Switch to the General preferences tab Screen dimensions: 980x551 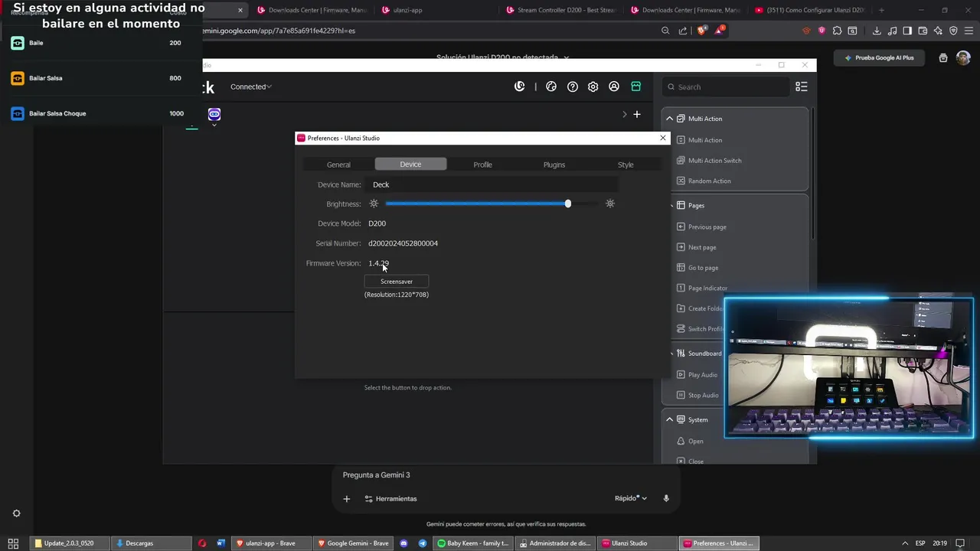[x=338, y=165]
